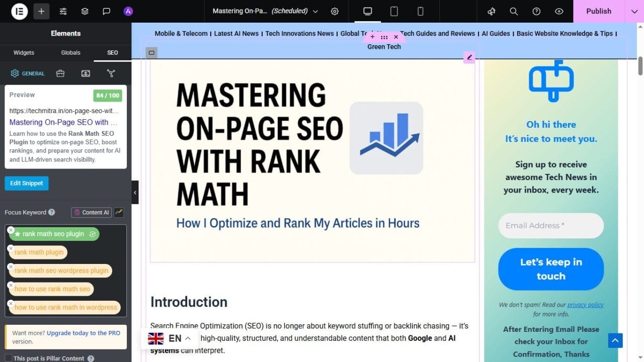Open the Widgets tab
The width and height of the screenshot is (644, 362).
[x=24, y=52]
